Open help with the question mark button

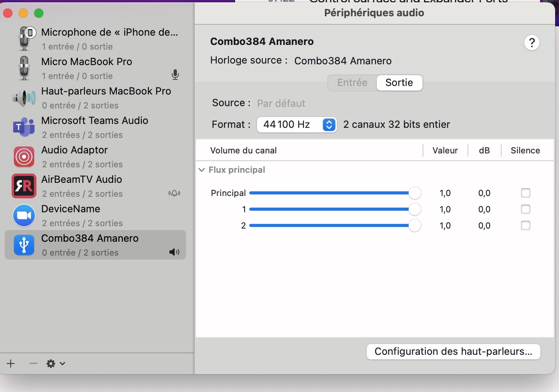pyautogui.click(x=532, y=43)
